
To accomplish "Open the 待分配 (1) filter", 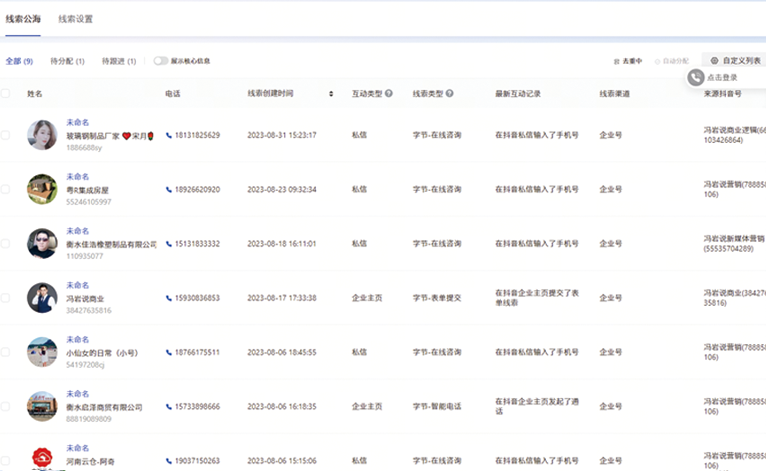I will 67,61.
